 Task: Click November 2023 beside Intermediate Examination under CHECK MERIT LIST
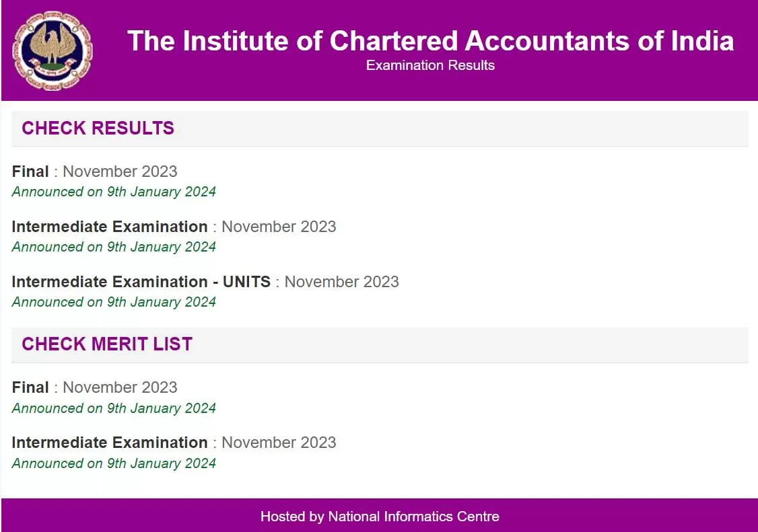pos(279,443)
